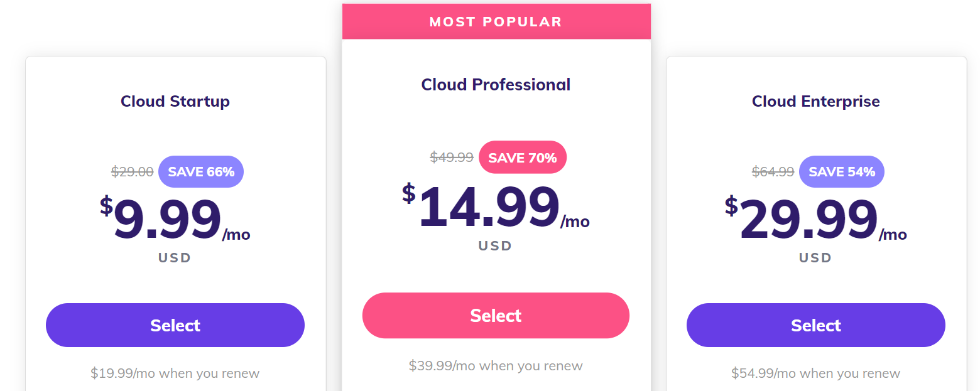
Task: Click the $39.99/mo when you renew text
Action: [x=496, y=365]
